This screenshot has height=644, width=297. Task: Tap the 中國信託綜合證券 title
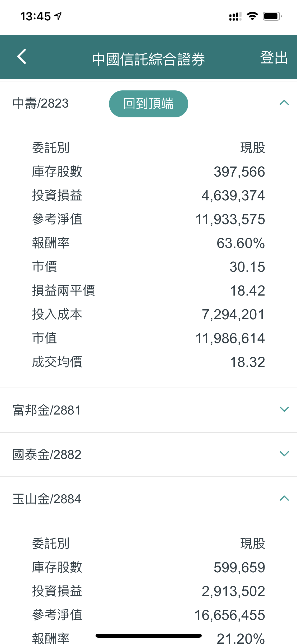[148, 59]
